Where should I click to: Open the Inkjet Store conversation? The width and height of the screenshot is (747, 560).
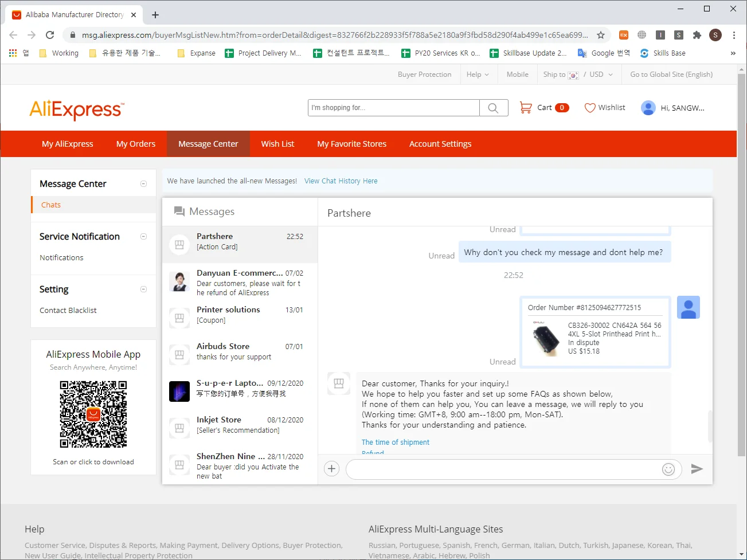[240, 428]
